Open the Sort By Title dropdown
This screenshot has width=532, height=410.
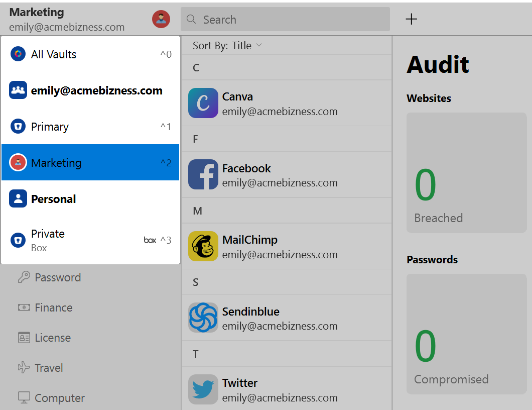click(227, 46)
